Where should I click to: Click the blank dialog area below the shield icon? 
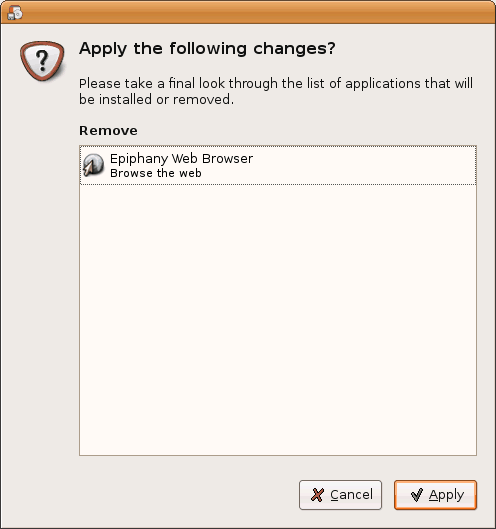[x=40, y=270]
